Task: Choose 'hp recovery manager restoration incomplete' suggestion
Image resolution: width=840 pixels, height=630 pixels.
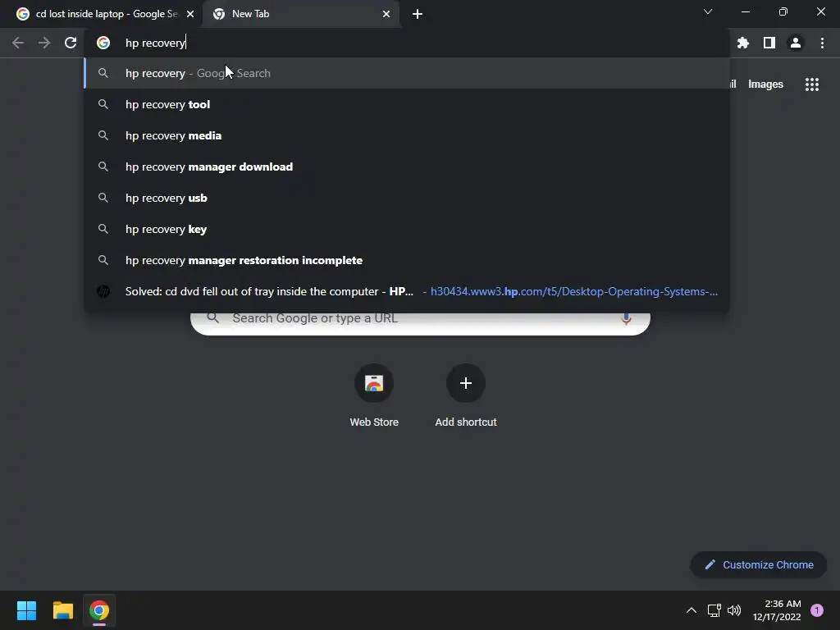Action: tap(407, 260)
